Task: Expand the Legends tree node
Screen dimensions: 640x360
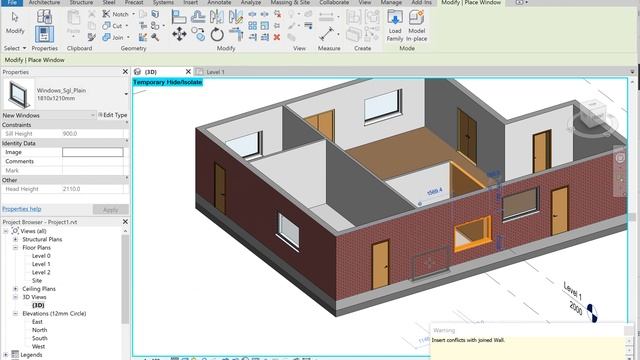Action: (x=6, y=355)
